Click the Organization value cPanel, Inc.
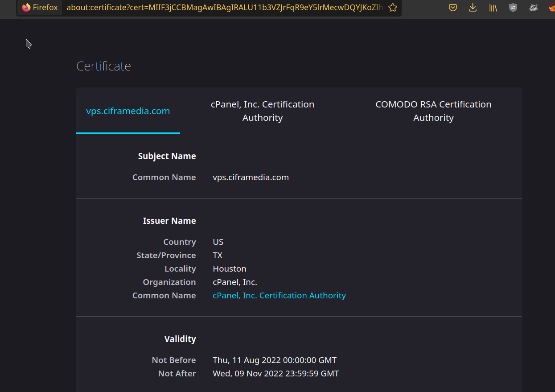 pos(235,282)
